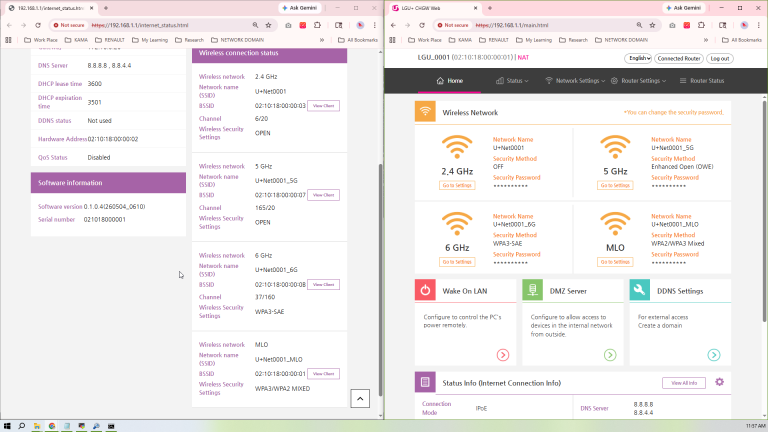Open the terminal app on the taskbar
Screen dimensions: 768x432
(111, 426)
